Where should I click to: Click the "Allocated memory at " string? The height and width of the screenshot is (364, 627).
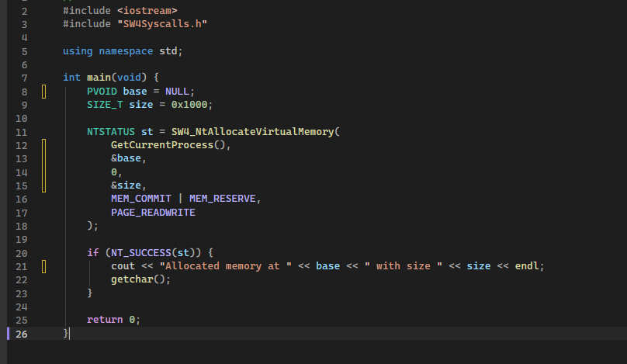pos(226,266)
